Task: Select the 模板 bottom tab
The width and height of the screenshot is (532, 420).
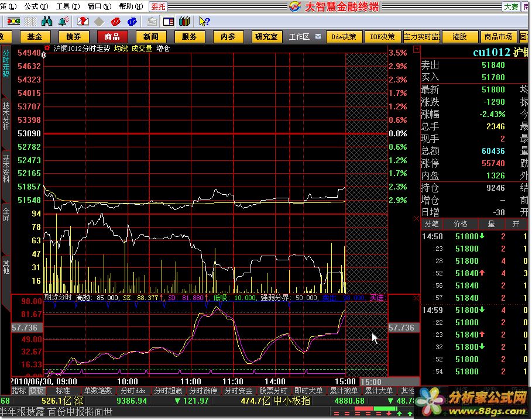Action: (36, 391)
